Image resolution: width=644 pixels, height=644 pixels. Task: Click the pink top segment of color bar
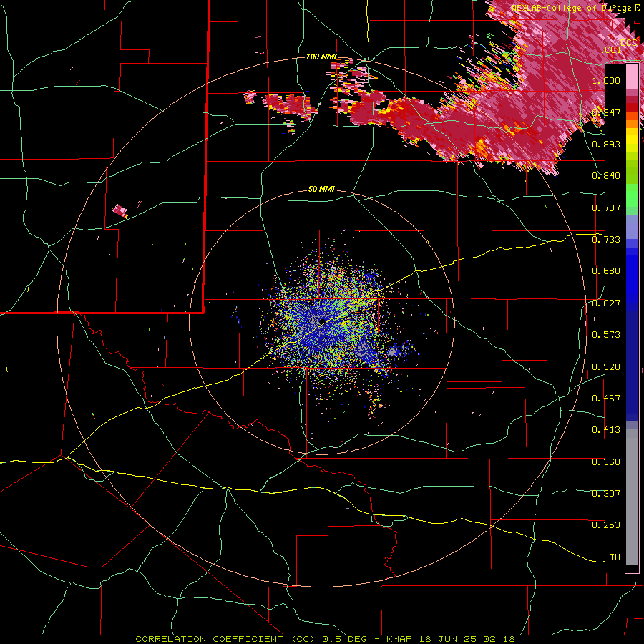[x=632, y=77]
